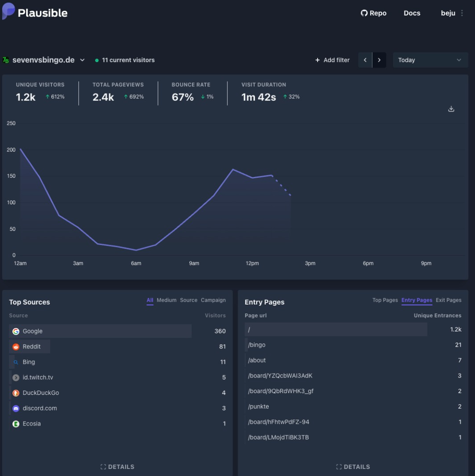Select the Reddit icon in Top Sources

15,347
